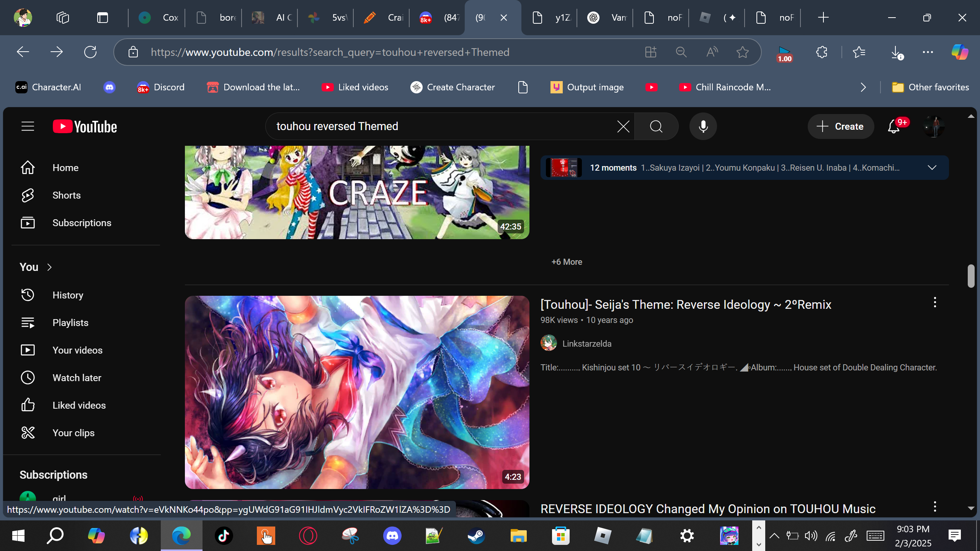Image resolution: width=980 pixels, height=551 pixels.
Task: Enable Read aloud for this page
Action: click(x=712, y=52)
